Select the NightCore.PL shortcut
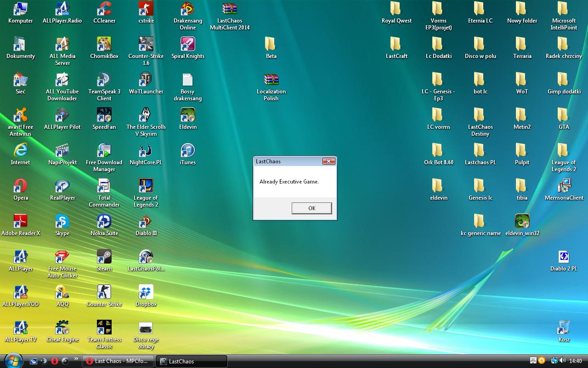Viewport: 588px width, 368px height. [x=146, y=155]
